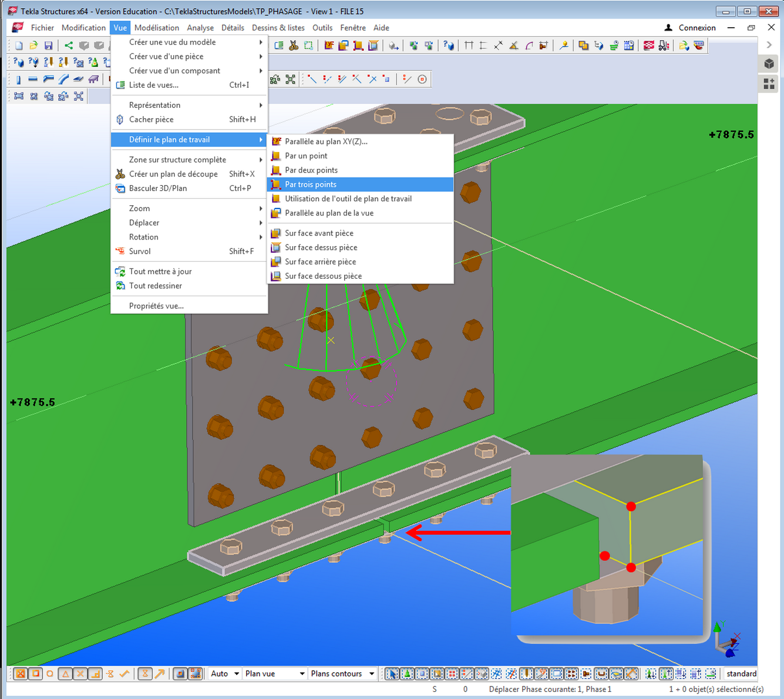Select the Create column tool icon
This screenshot has height=699, width=784.
(x=18, y=79)
